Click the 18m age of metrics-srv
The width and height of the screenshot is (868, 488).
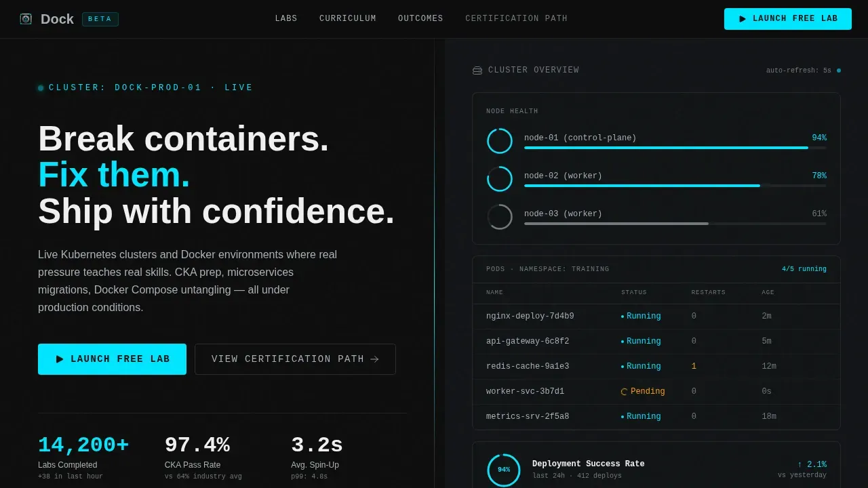[769, 417]
